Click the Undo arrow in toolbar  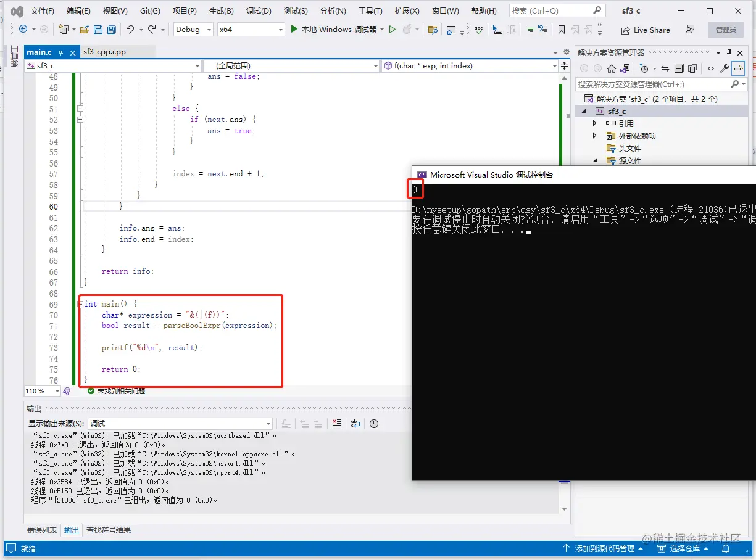click(x=130, y=29)
